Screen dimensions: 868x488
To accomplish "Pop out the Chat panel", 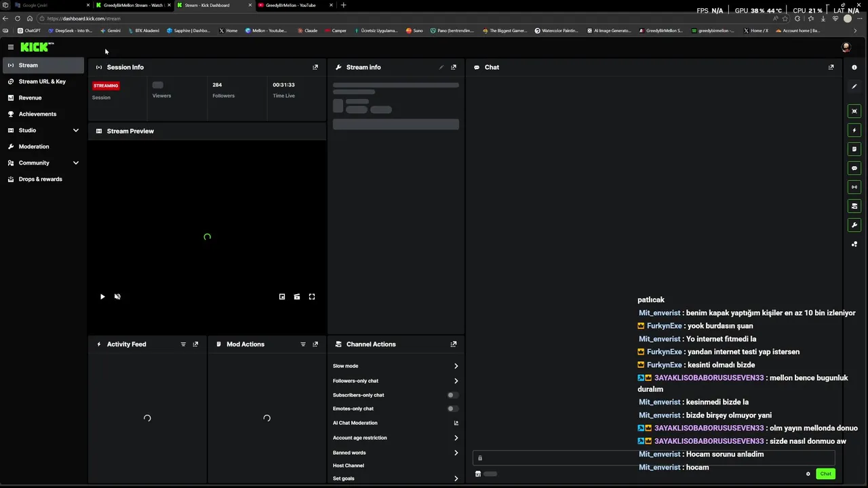I will [x=831, y=67].
